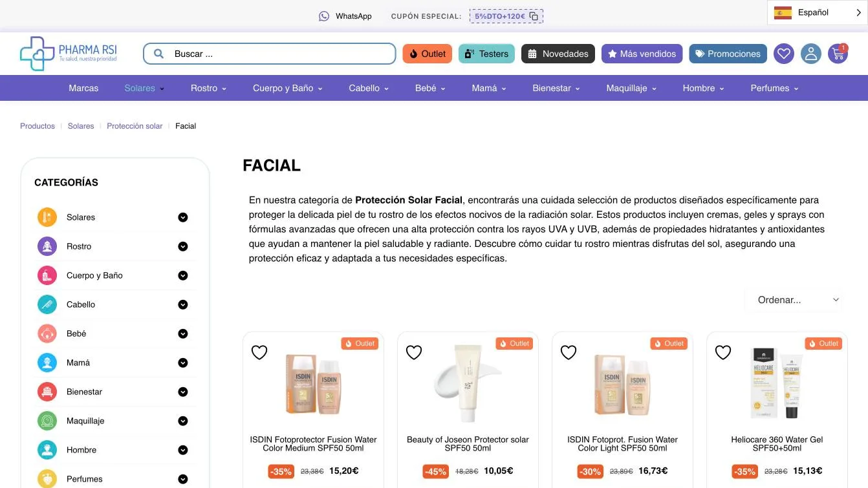Click the Mamá category icon
The height and width of the screenshot is (488, 868).
point(47,363)
